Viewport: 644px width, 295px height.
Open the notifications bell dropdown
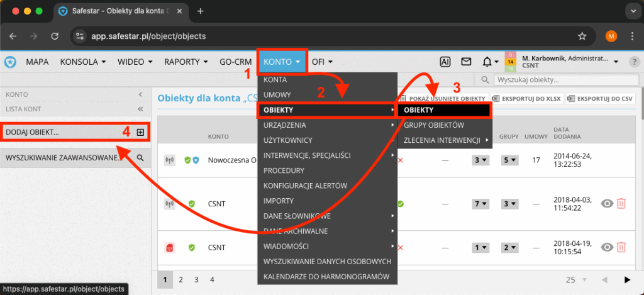point(490,62)
